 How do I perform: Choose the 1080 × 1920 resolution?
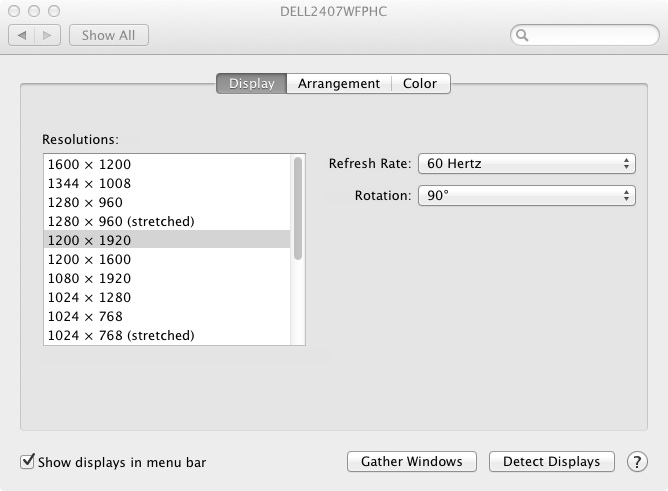coord(167,279)
